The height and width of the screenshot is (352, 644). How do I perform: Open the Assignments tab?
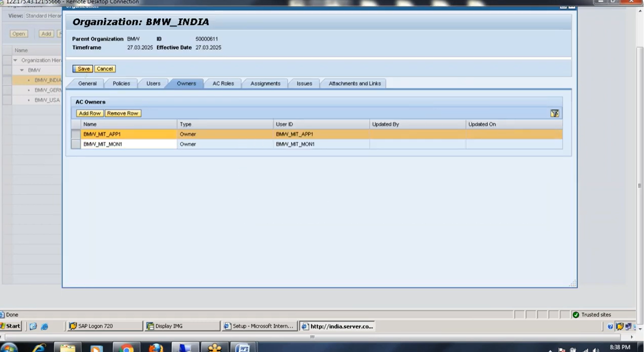[265, 83]
